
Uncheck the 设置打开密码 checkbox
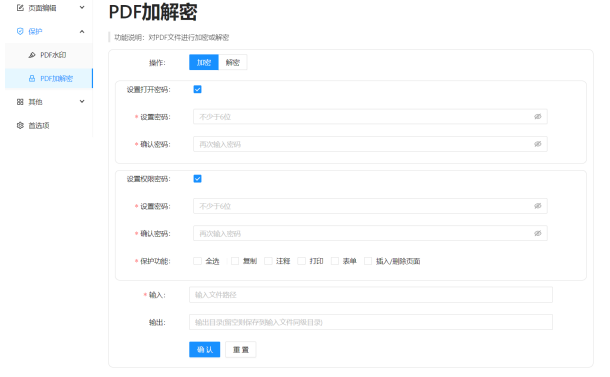pyautogui.click(x=198, y=89)
